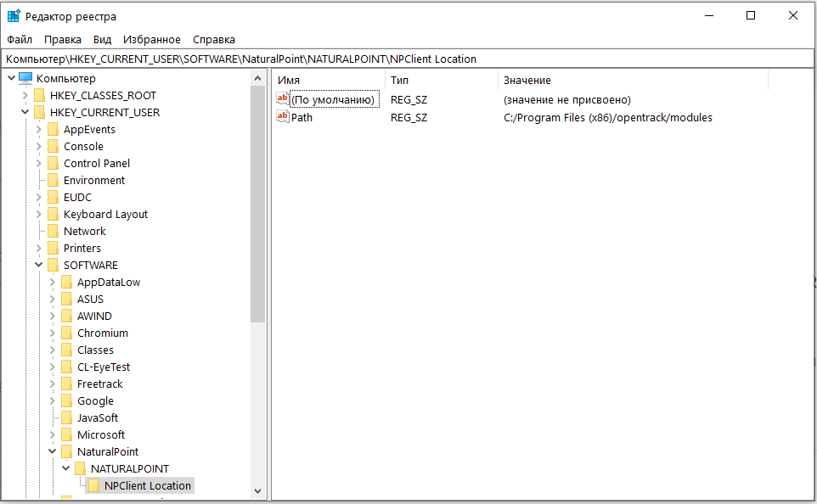This screenshot has height=504, width=817.
Task: Click the AppDataLow folder icon
Action: point(66,283)
